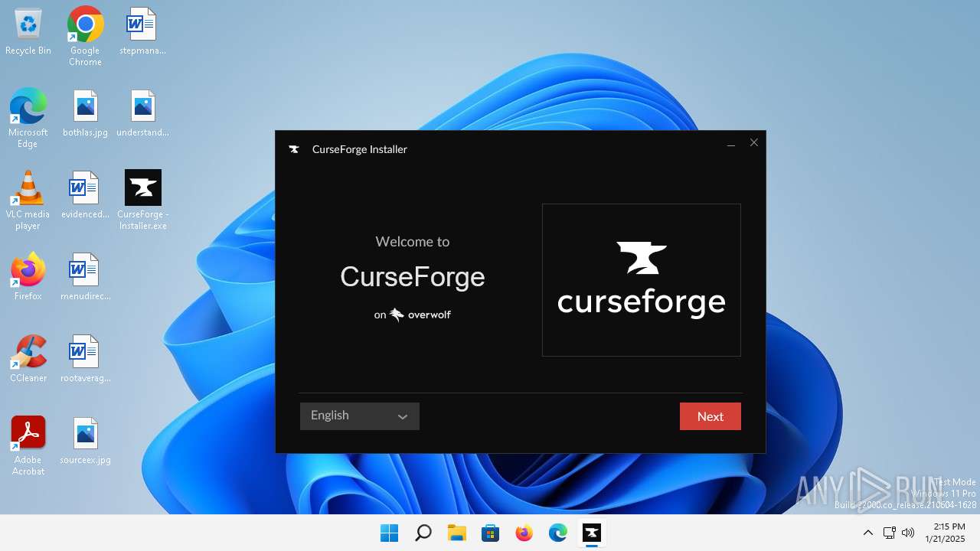Launch Firefox from the taskbar

(524, 533)
